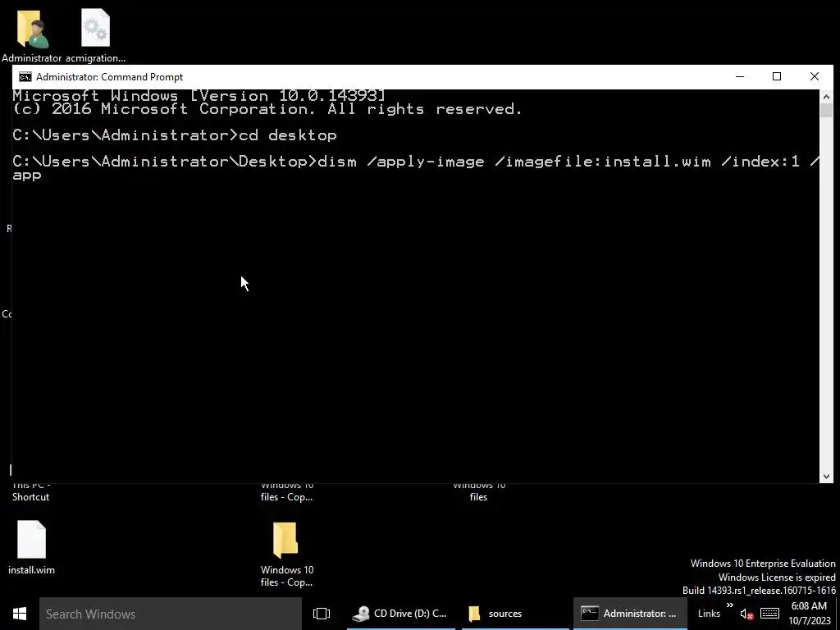Open the Windows Start button
The image size is (840, 630).
pos(20,614)
